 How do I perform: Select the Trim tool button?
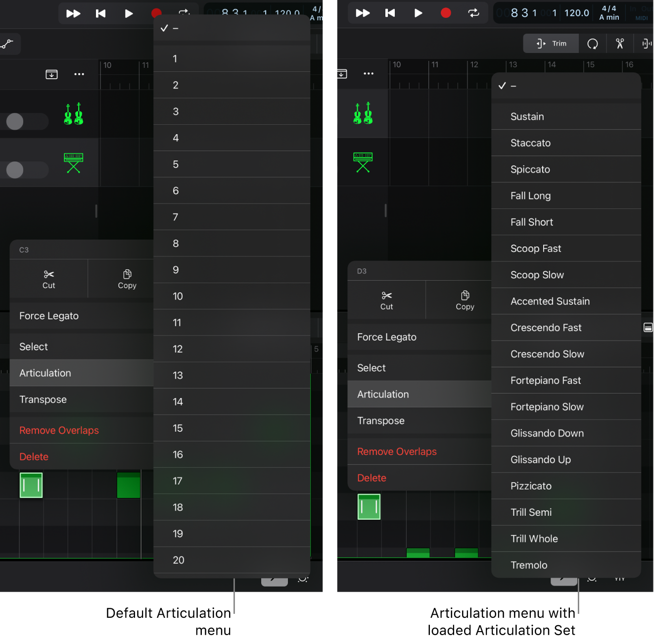[x=551, y=44]
